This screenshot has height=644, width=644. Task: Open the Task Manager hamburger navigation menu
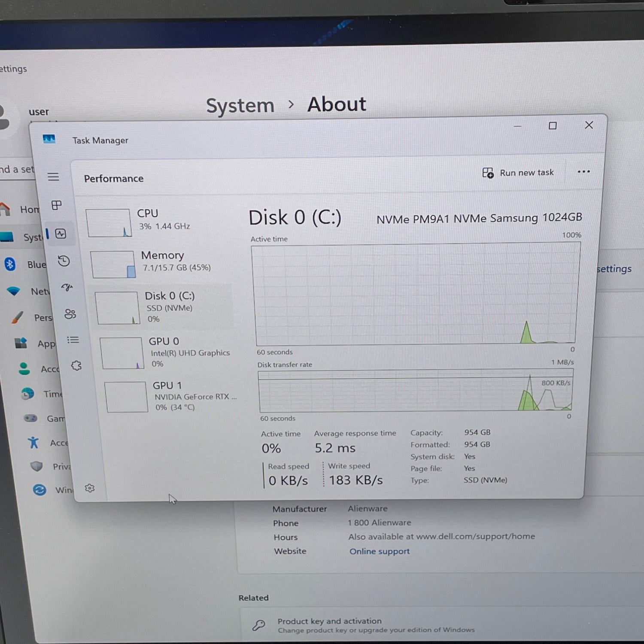point(53,177)
